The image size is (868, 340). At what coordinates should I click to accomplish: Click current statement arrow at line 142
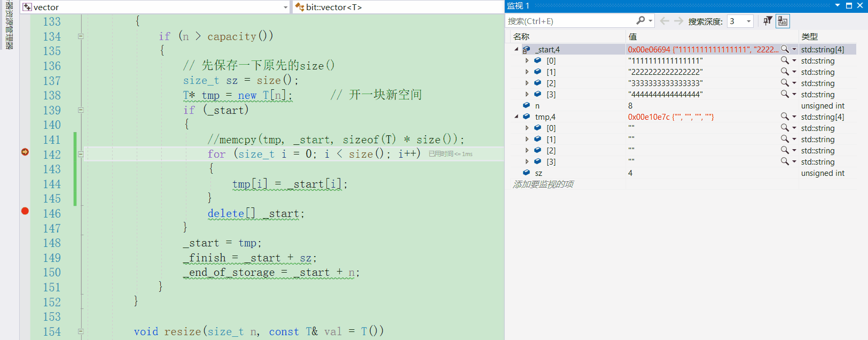point(25,152)
